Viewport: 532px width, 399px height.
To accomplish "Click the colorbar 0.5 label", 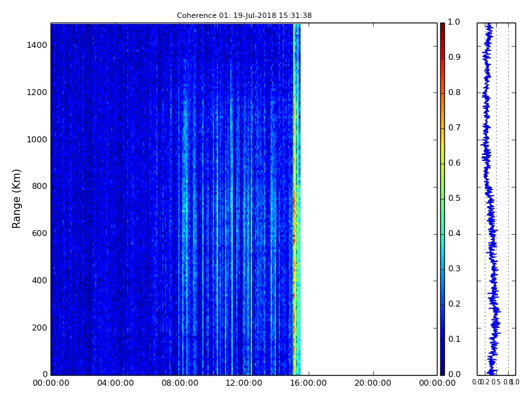I will coord(454,198).
